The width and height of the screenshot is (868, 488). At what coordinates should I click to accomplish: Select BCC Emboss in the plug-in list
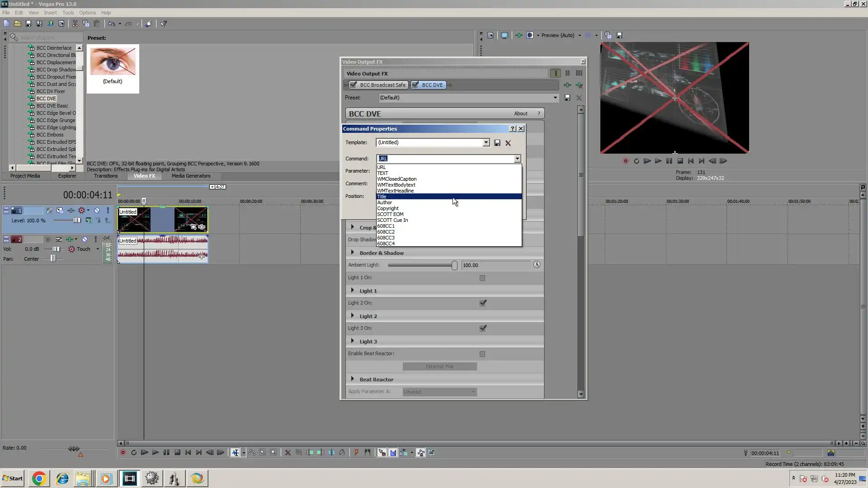click(50, 135)
